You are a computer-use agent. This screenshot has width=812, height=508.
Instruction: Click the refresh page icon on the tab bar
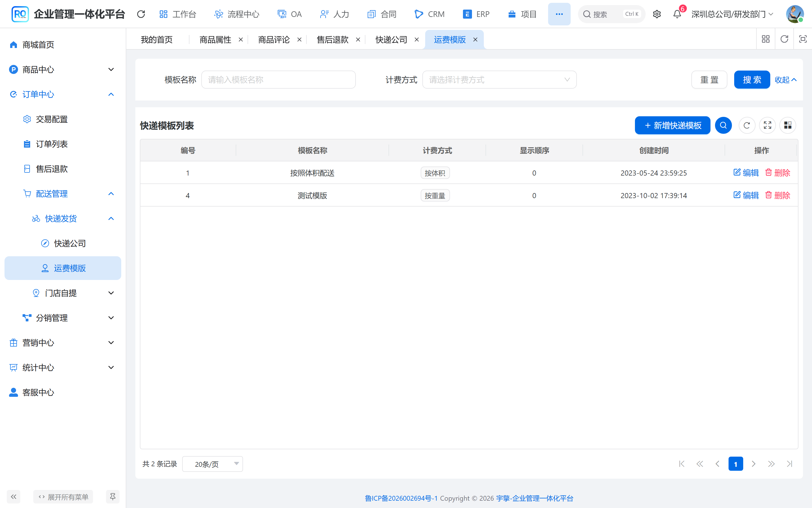point(784,39)
